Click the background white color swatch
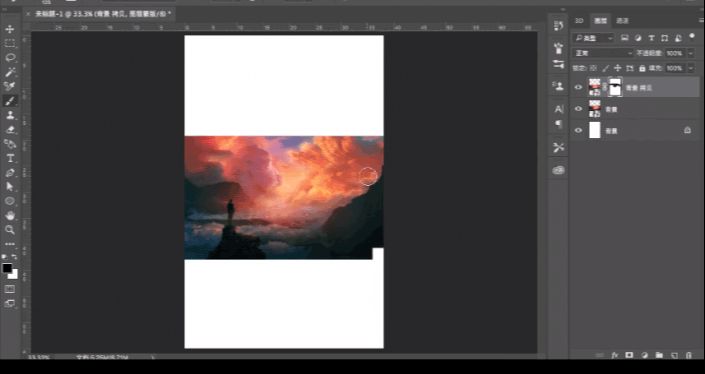Screen dimensions: 705x374 click(14, 275)
